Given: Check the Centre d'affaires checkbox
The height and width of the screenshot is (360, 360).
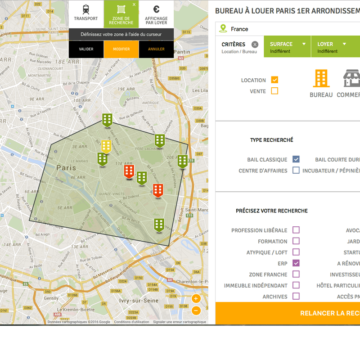Looking at the screenshot, I should coord(296,170).
